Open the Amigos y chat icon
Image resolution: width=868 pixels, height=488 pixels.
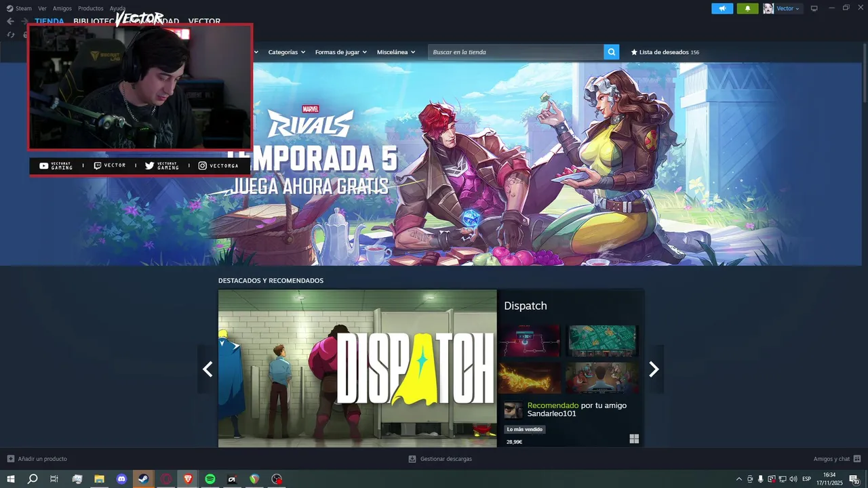(857, 459)
